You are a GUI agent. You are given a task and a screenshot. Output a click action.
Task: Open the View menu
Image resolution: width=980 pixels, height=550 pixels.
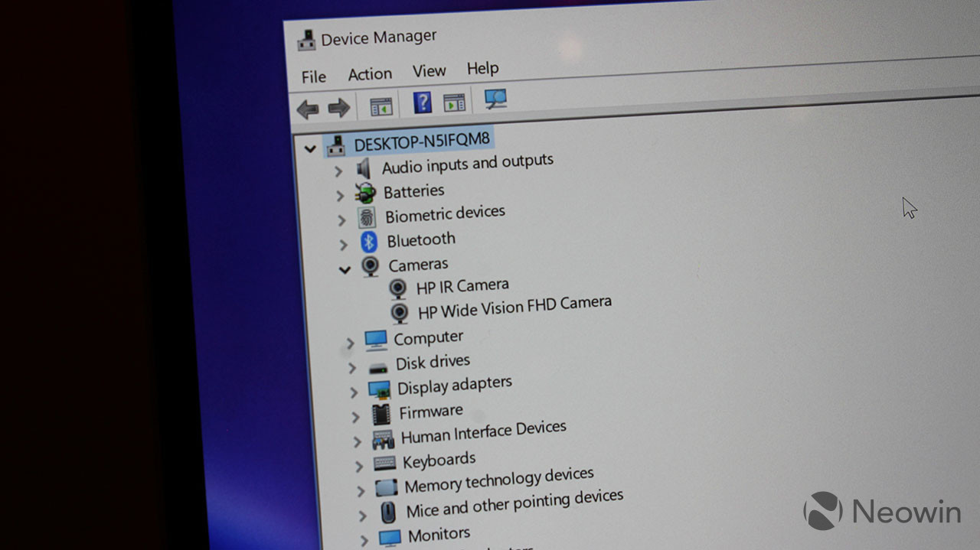[429, 71]
